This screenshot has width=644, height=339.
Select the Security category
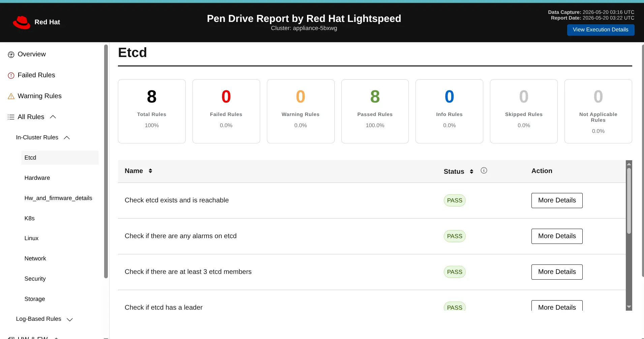click(x=35, y=279)
